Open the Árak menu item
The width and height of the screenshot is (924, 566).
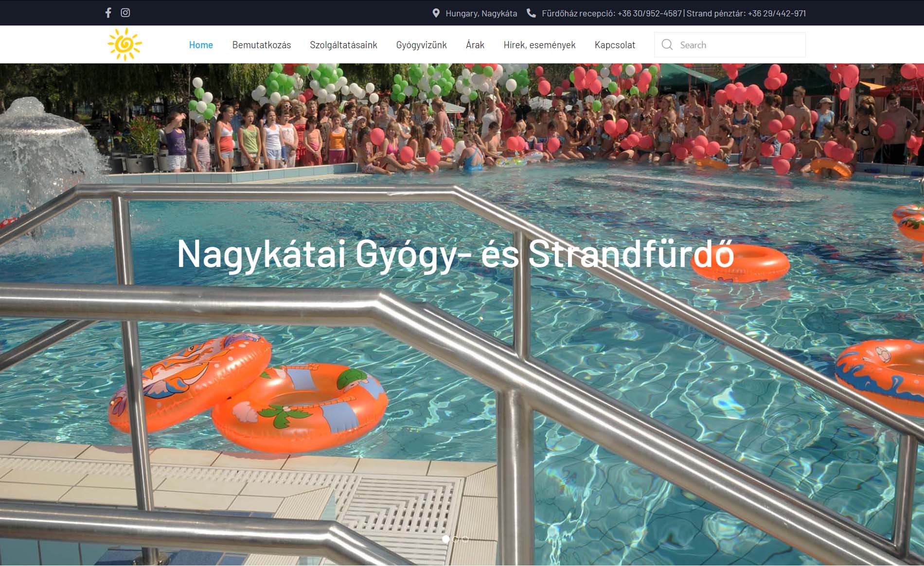(x=475, y=45)
